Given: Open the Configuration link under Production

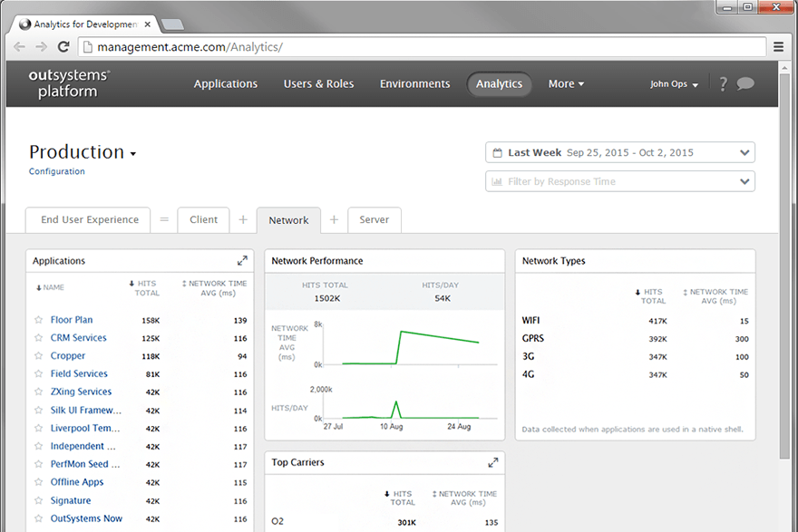Looking at the screenshot, I should [57, 171].
